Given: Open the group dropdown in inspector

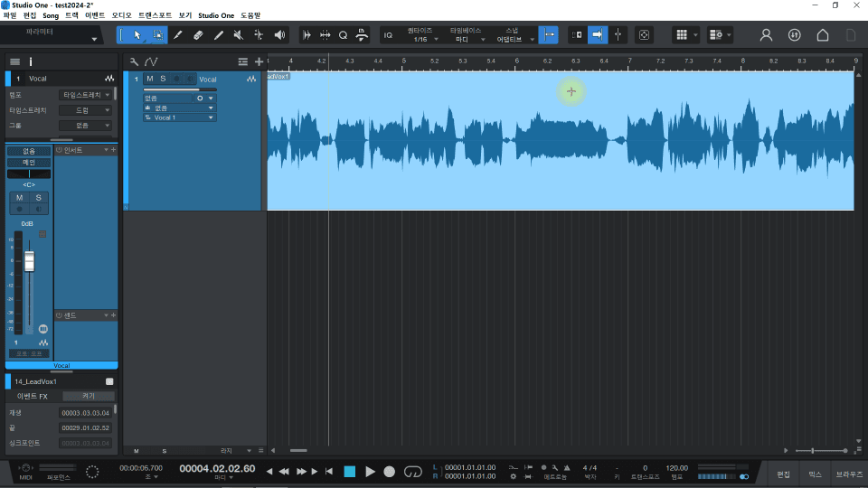Looking at the screenshot, I should pyautogui.click(x=86, y=126).
